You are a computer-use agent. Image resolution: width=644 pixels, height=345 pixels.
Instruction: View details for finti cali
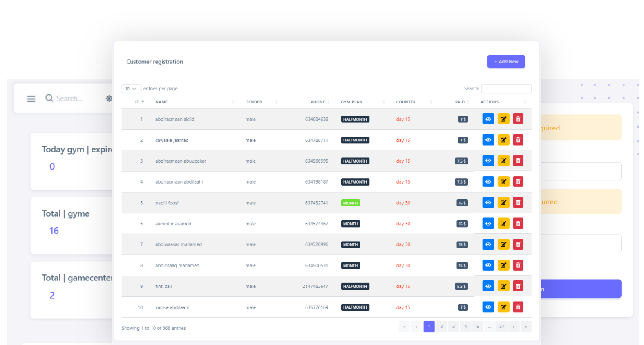click(488, 286)
